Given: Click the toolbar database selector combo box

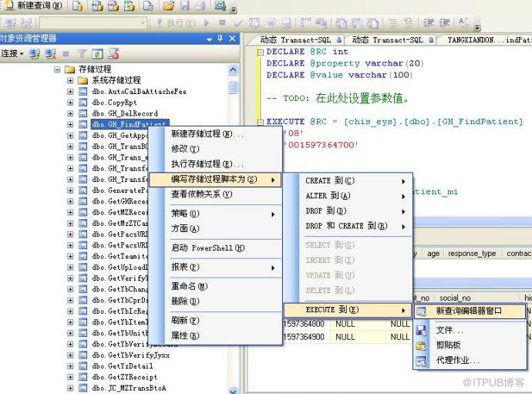Looking at the screenshot, I should click(93, 23).
